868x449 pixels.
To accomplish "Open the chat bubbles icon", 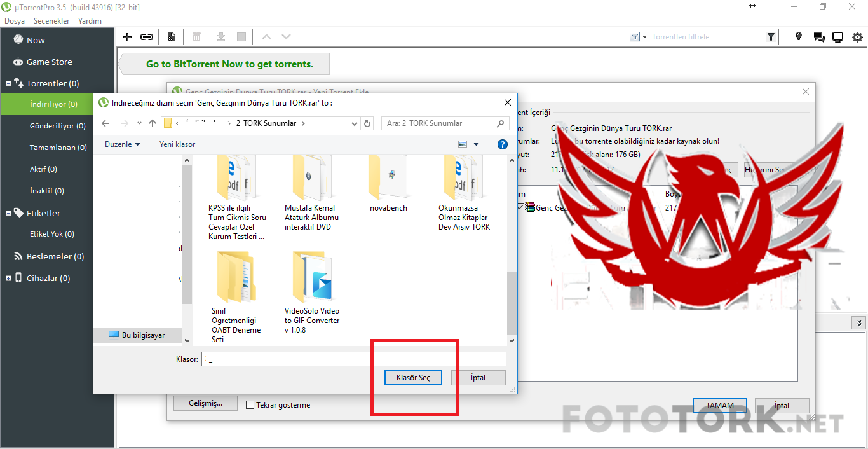I will click(819, 37).
